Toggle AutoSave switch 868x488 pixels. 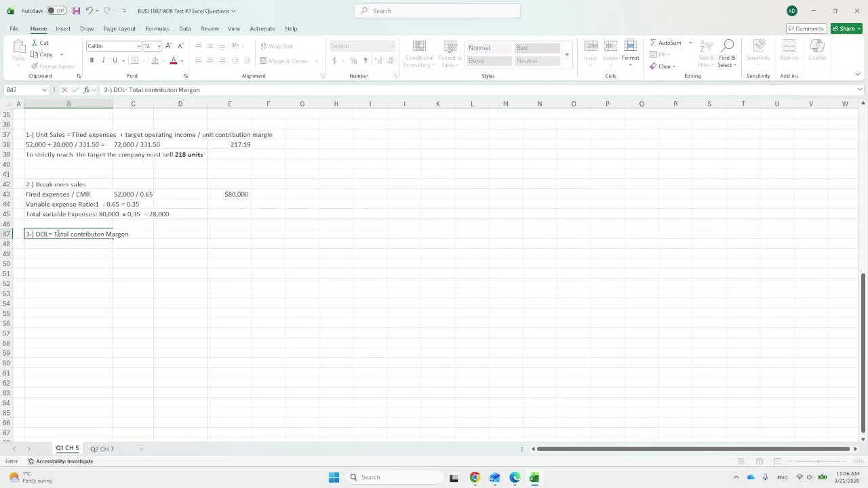pyautogui.click(x=56, y=11)
